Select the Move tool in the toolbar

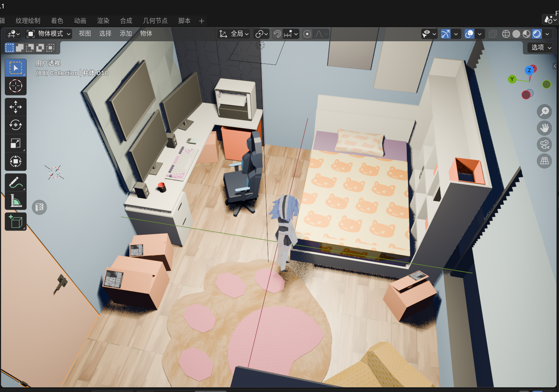tap(15, 107)
